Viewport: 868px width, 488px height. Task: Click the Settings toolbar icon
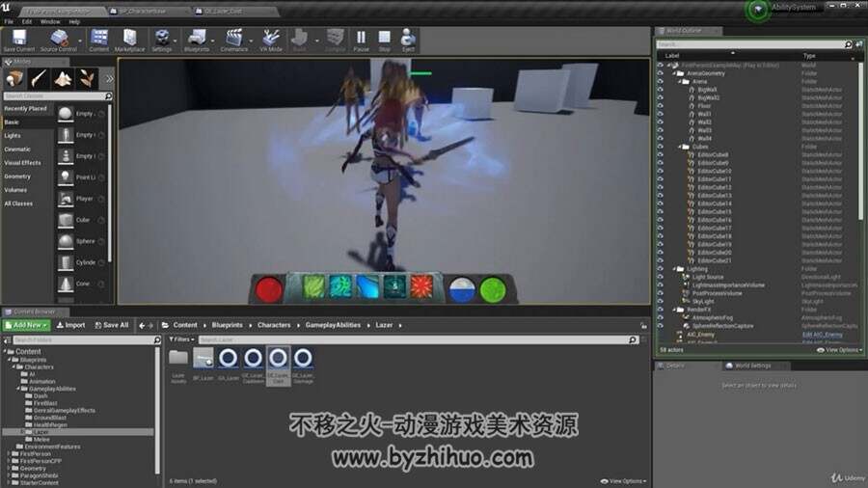coord(162,38)
